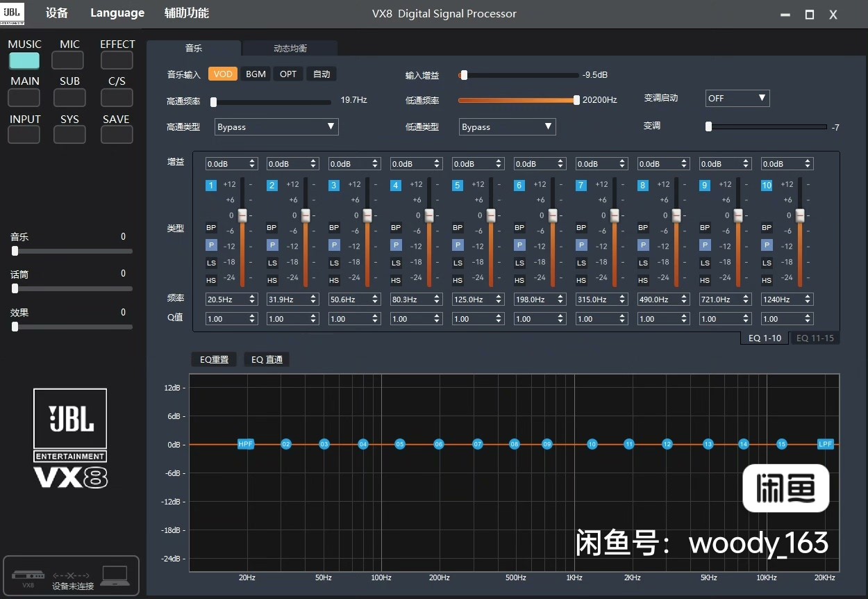
Task: Set band 3 type to HS
Action: (334, 281)
